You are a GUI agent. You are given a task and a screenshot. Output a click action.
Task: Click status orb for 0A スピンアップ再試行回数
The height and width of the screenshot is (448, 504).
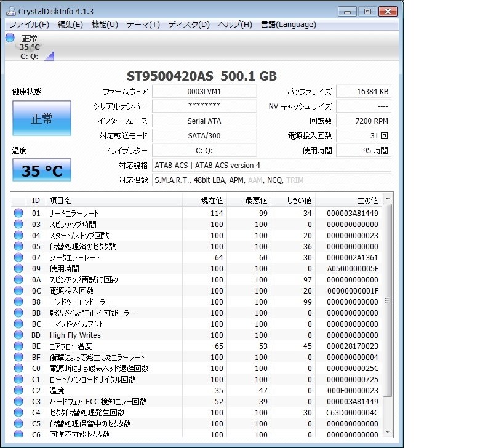(18, 279)
